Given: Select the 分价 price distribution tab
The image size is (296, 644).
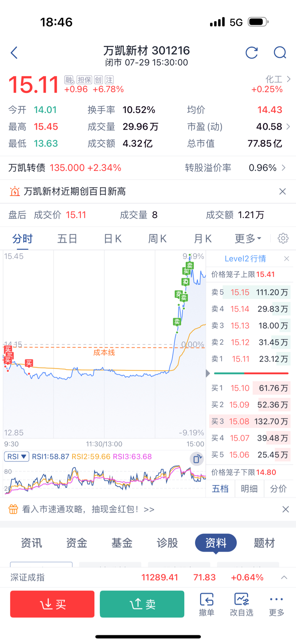Looking at the screenshot, I should coord(278,489).
